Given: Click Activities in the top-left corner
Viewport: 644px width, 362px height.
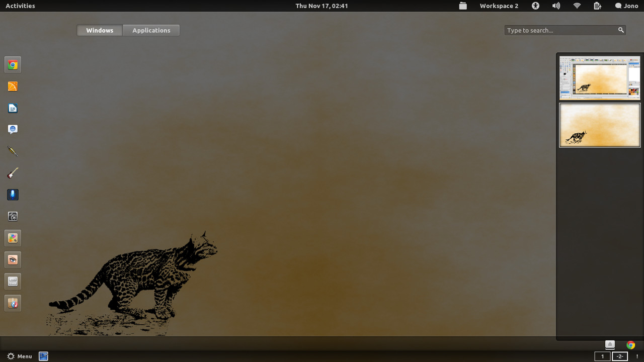Looking at the screenshot, I should coord(20,6).
